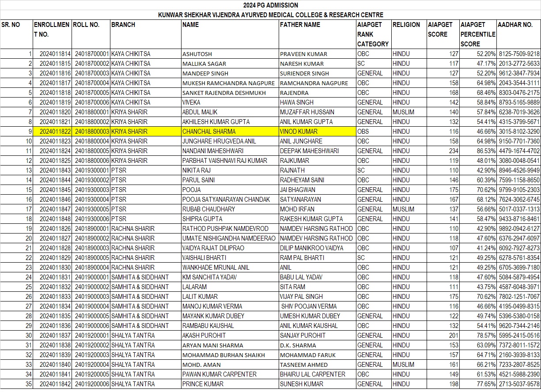Select the 'SR. NO' column header

(x=17, y=34)
